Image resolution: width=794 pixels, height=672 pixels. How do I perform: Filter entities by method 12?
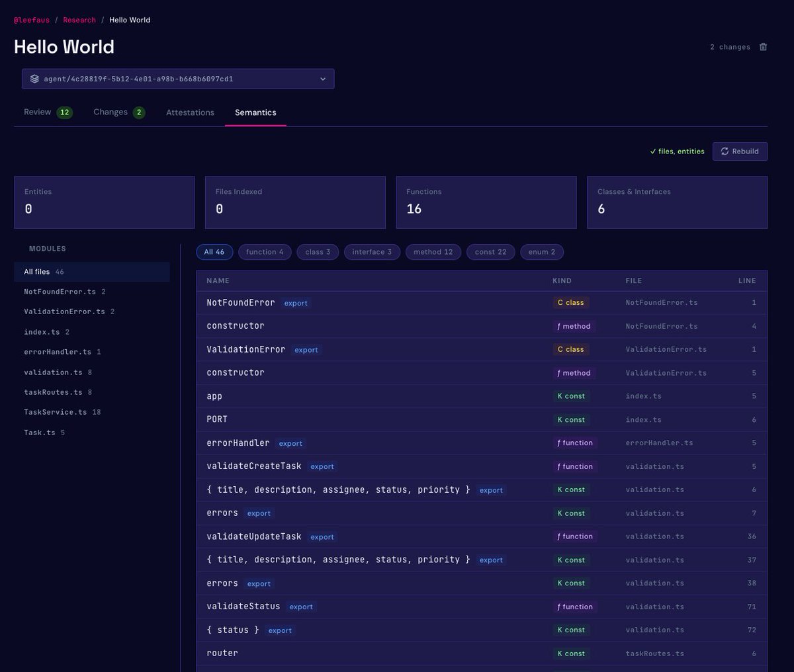pos(433,252)
